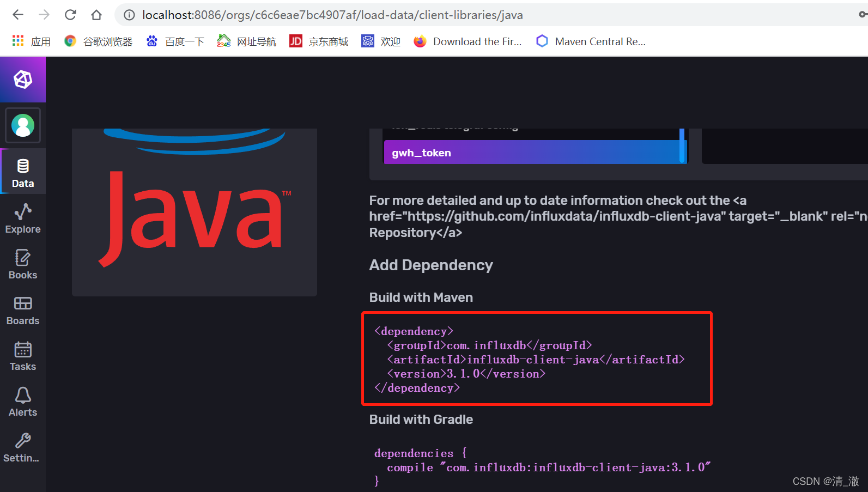Open the 欢迎 bookmark
The image size is (868, 492).
coord(381,41)
